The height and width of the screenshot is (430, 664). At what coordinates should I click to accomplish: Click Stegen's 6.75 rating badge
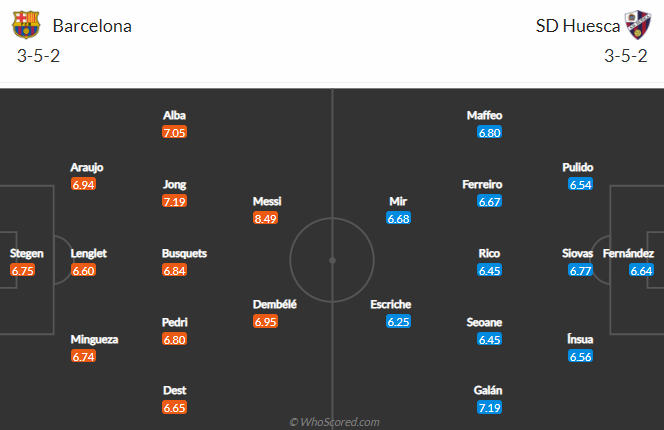pyautogui.click(x=22, y=270)
